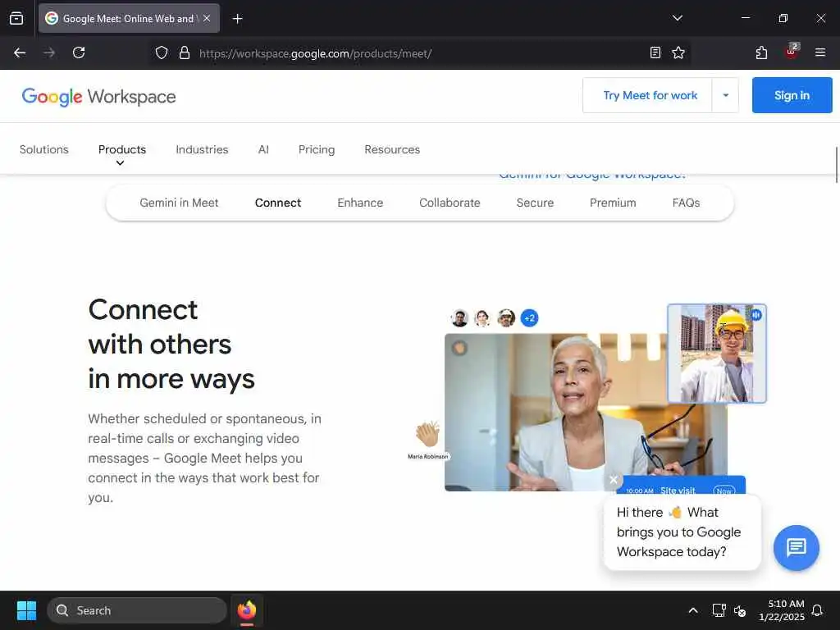Select the Premium section tab
The image size is (840, 630).
pos(613,203)
